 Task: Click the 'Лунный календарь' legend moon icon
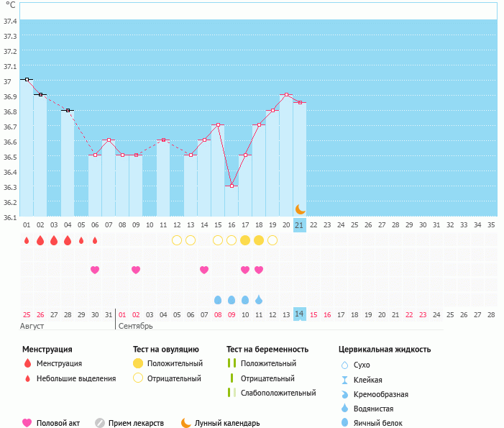pyautogui.click(x=186, y=423)
